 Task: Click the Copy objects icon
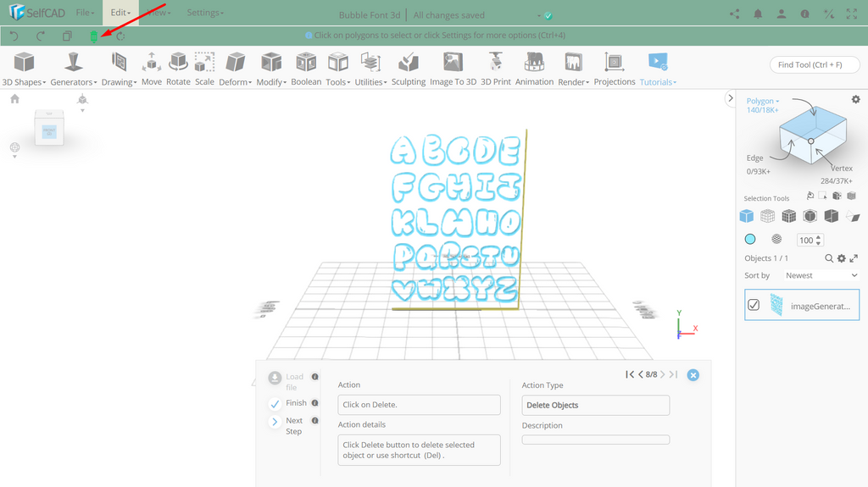click(67, 36)
